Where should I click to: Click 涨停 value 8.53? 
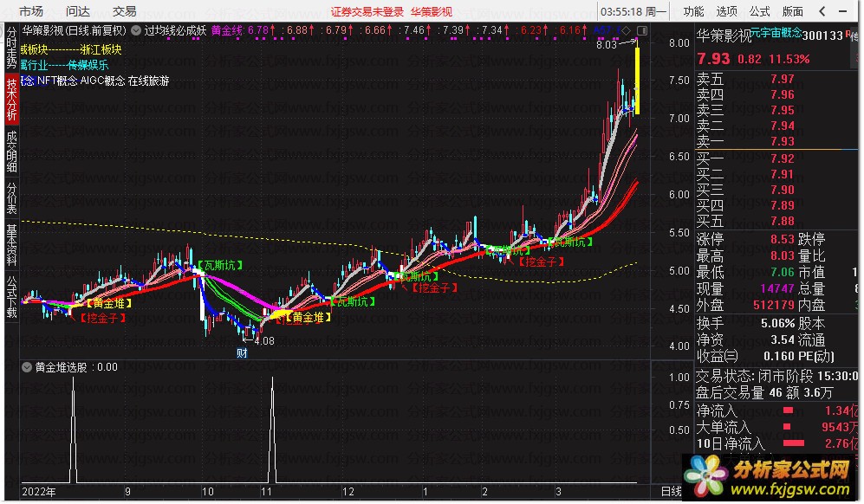pyautogui.click(x=783, y=240)
